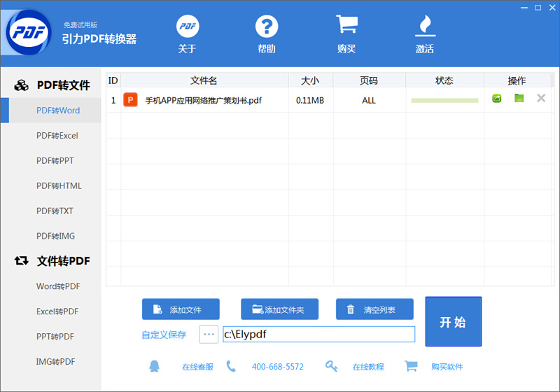Click the 购买软件 link
Screen dimensions: 560x392
[447, 367]
